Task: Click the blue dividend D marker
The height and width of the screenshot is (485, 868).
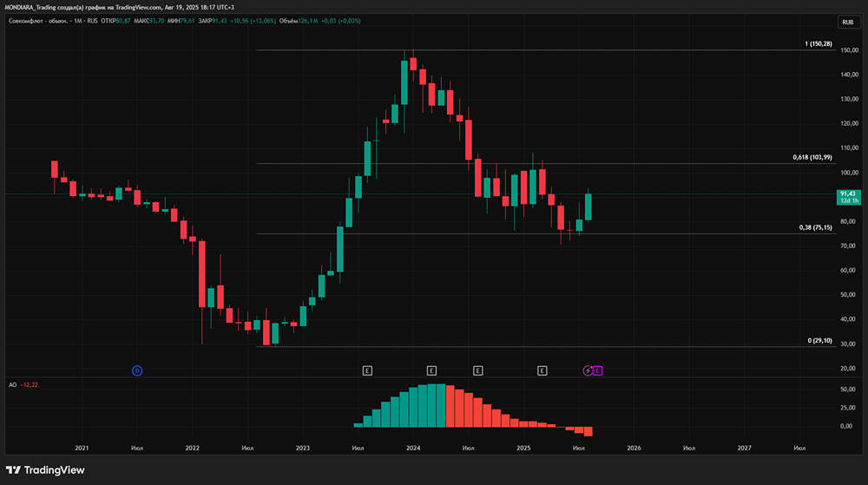Action: tap(137, 370)
